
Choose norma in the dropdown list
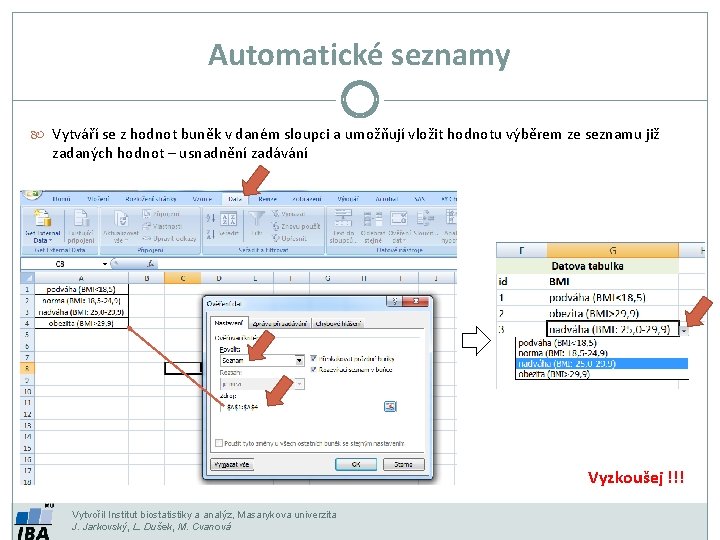[602, 353]
